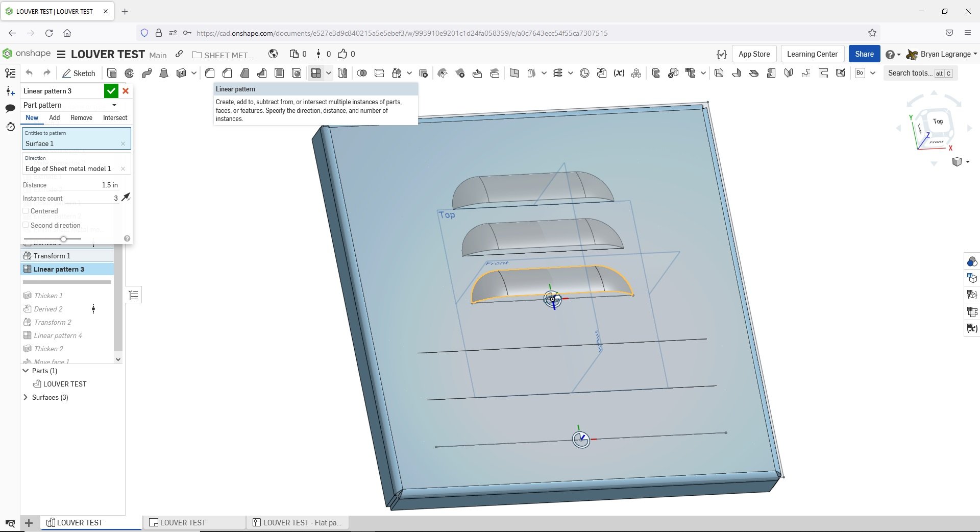Confirm Linear pattern 3 with green checkmark

tap(111, 91)
